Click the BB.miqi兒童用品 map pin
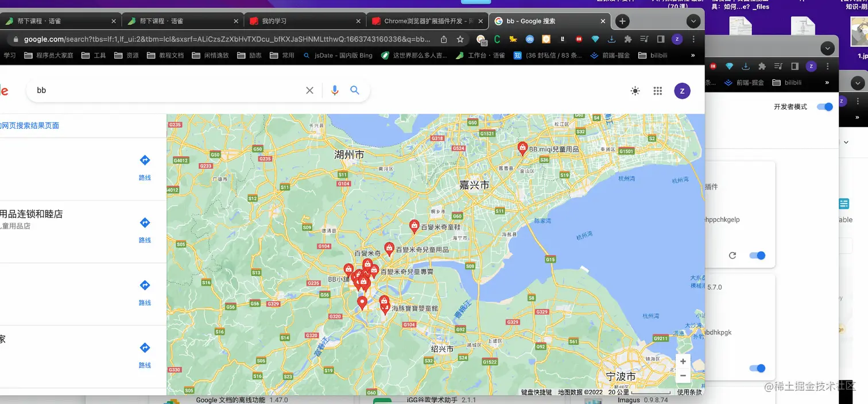868x404 pixels. click(x=522, y=149)
